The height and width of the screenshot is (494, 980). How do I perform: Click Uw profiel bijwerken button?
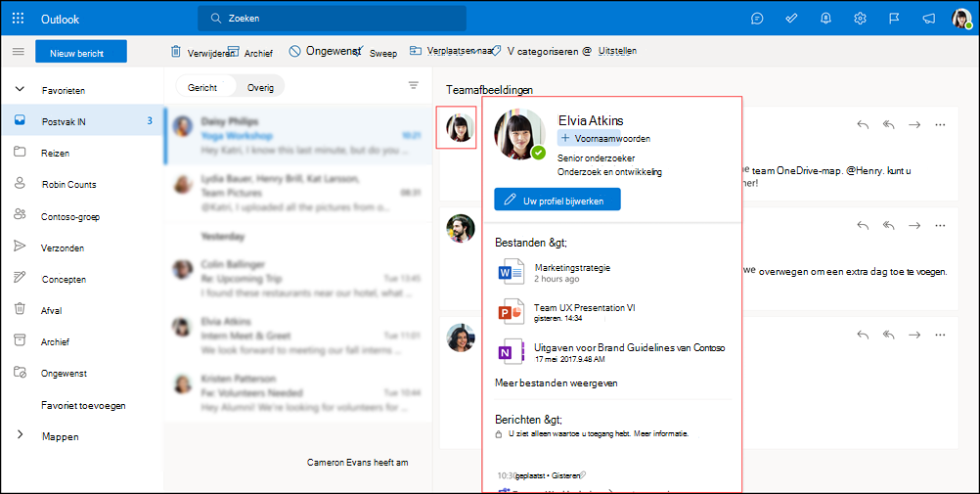(x=557, y=199)
